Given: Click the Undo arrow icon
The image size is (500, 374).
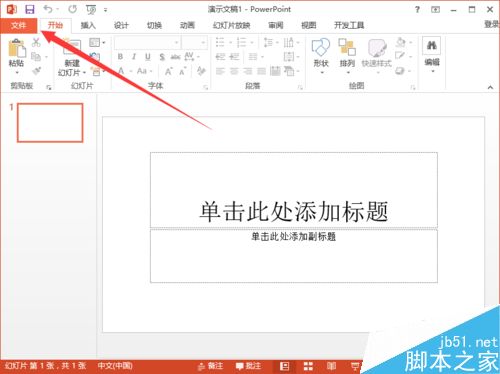Looking at the screenshot, I should pyautogui.click(x=48, y=9).
